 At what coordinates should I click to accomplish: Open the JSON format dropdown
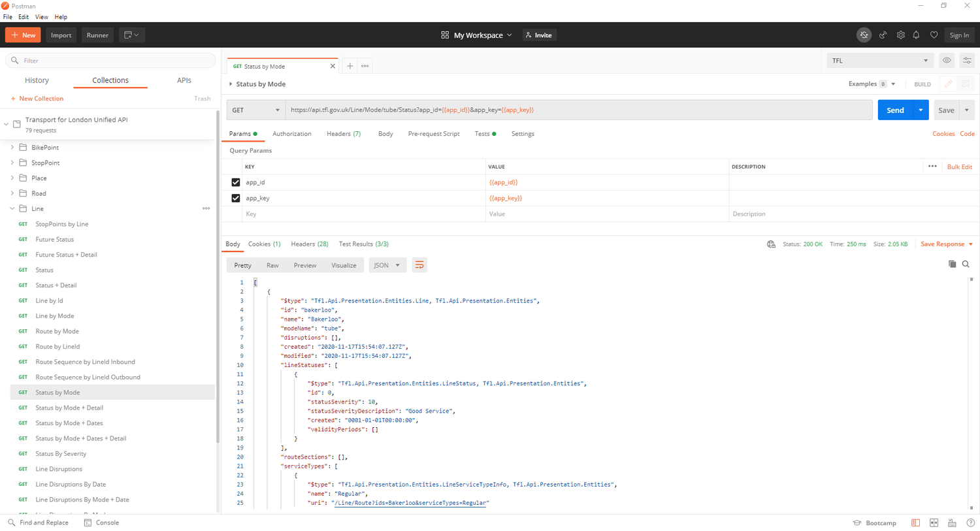click(387, 265)
